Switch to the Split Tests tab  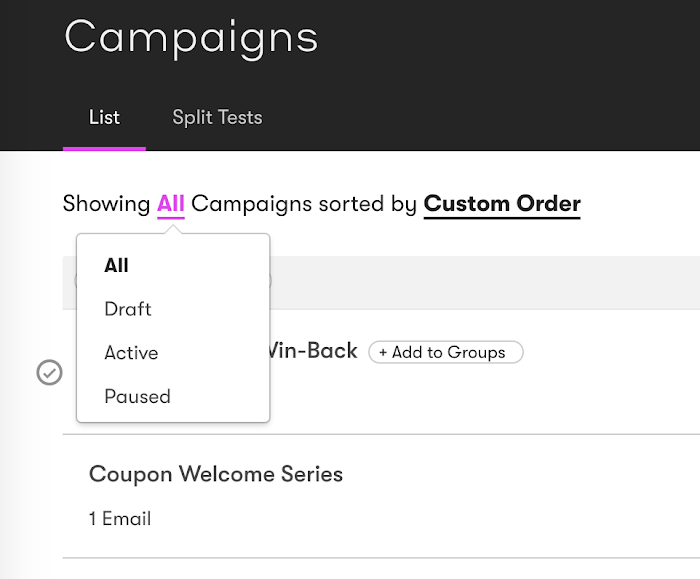coord(217,117)
